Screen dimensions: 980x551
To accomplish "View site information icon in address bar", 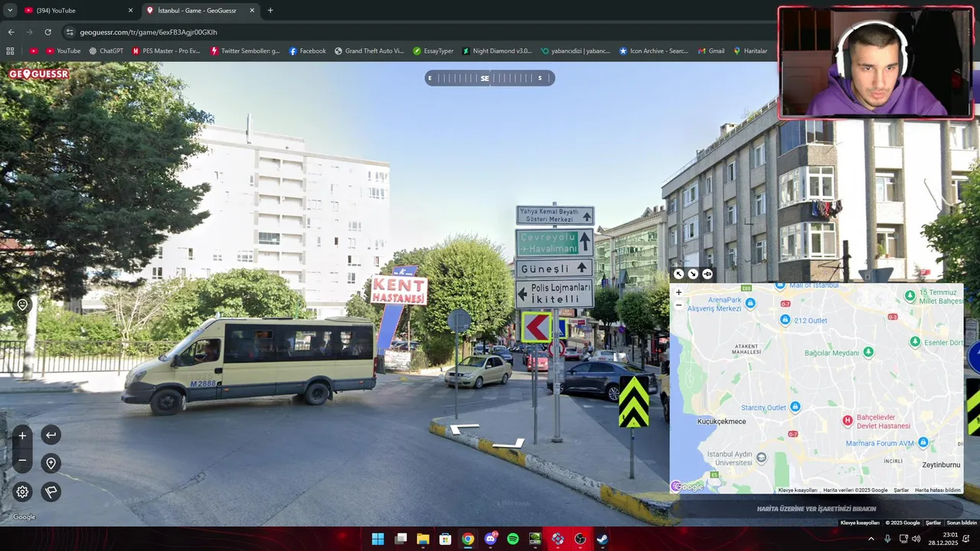I will (70, 32).
